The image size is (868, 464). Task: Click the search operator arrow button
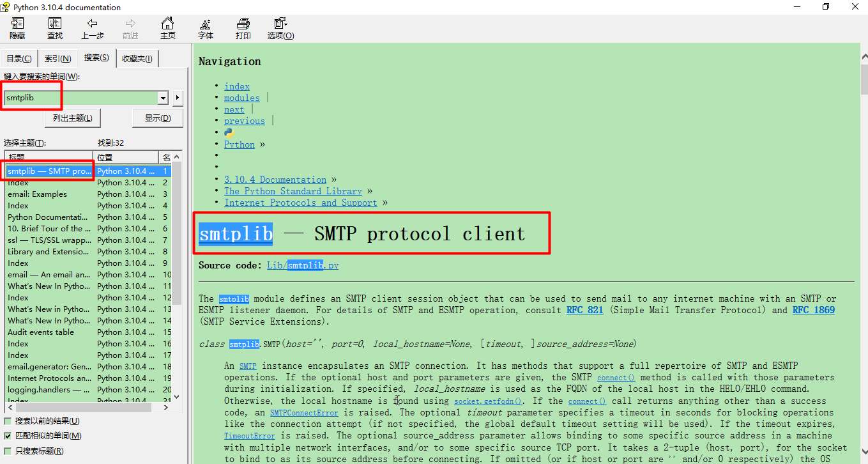[178, 98]
